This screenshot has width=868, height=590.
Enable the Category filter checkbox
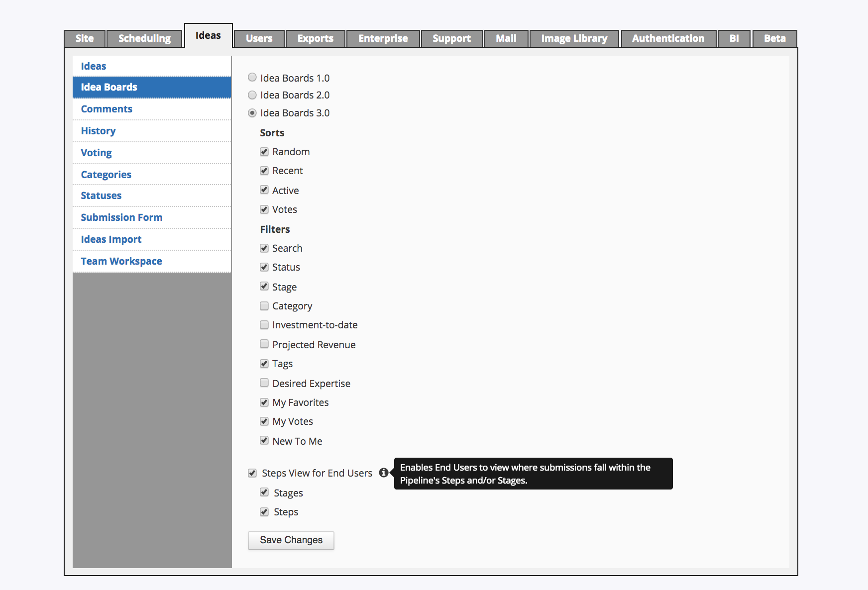[264, 306]
